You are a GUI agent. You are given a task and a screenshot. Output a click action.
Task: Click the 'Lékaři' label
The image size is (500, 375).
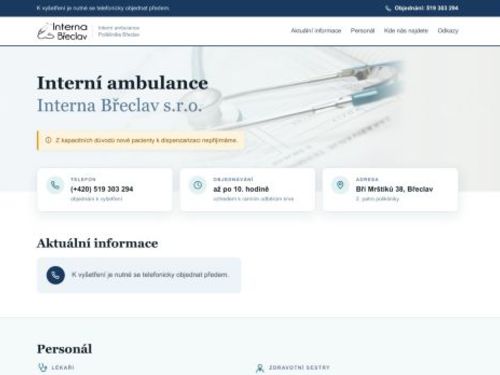click(x=63, y=368)
